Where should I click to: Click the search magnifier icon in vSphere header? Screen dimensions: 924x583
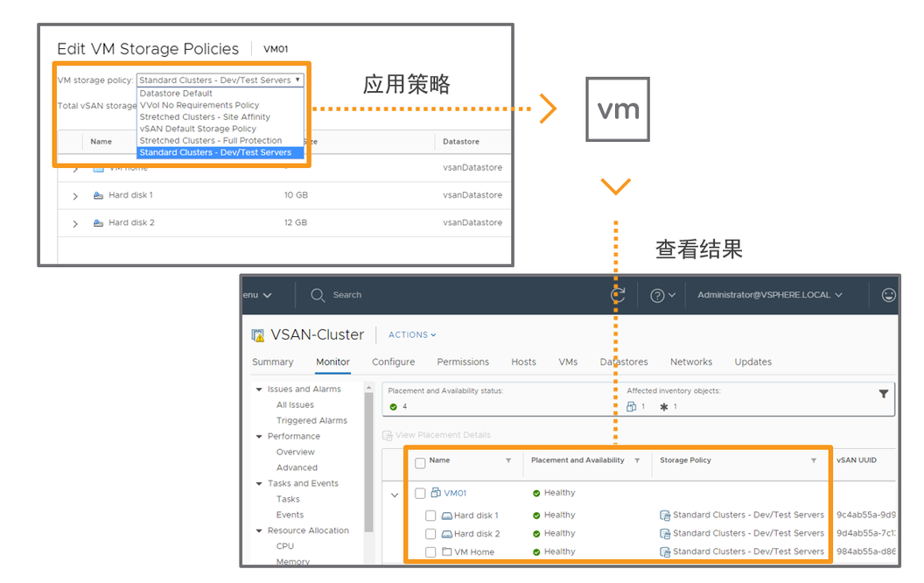(318, 295)
